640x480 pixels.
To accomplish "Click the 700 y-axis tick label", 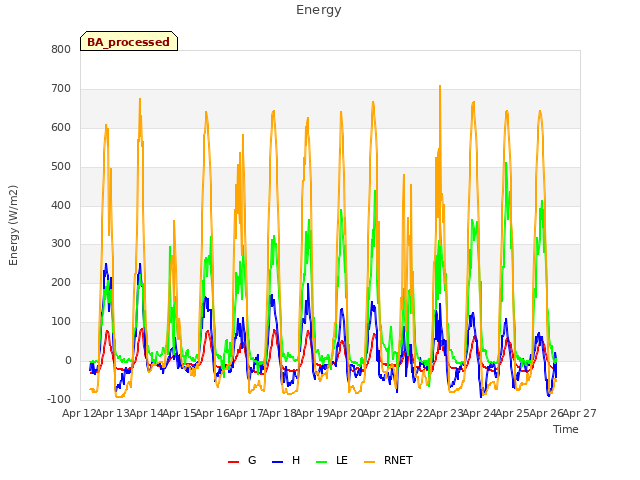I will pyautogui.click(x=61, y=89).
